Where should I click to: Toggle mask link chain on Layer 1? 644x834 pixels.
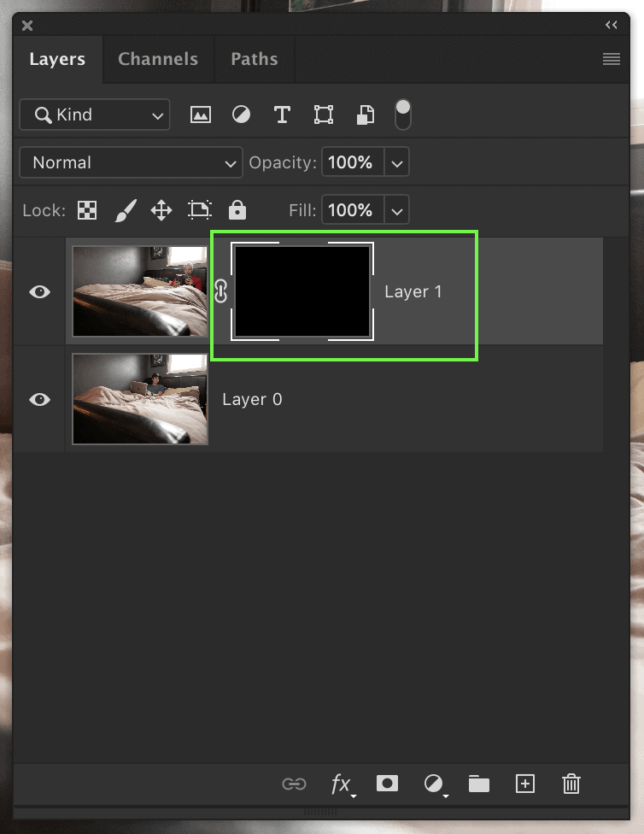point(220,291)
